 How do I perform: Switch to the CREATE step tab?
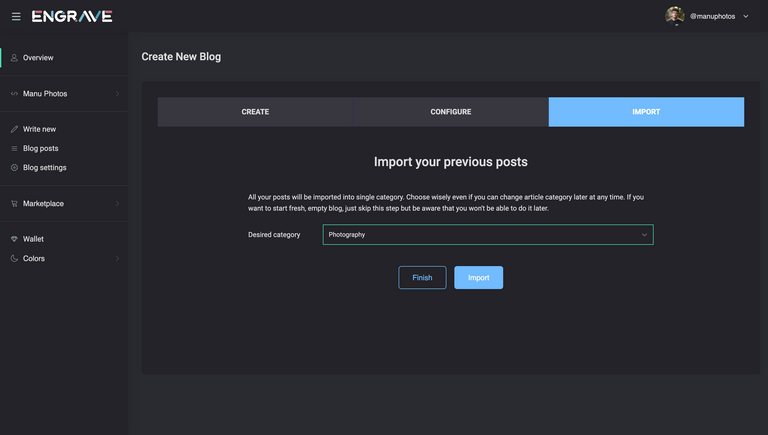(x=255, y=112)
